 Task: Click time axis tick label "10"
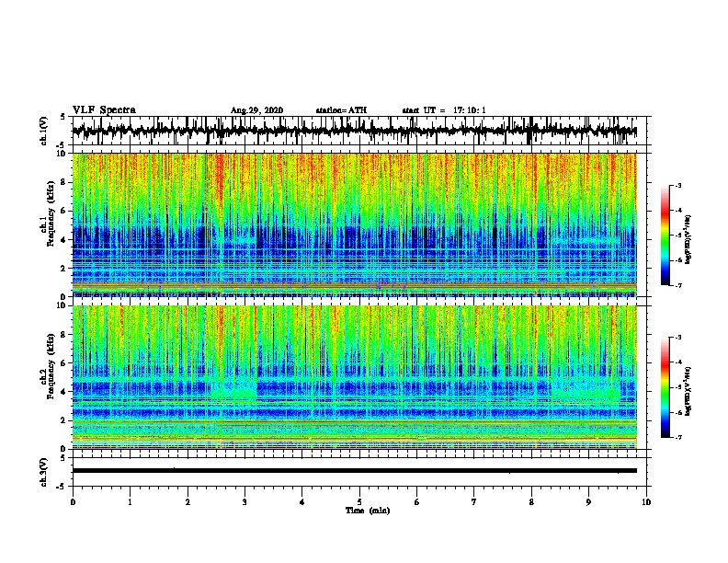tap(646, 501)
